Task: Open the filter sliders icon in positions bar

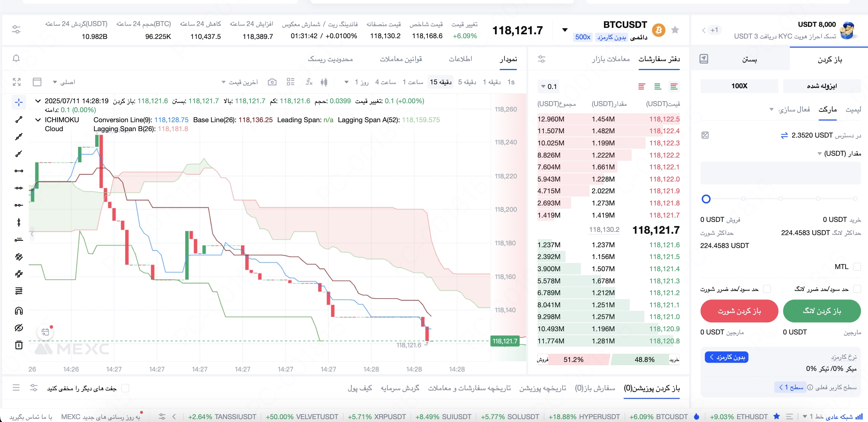Action: point(34,388)
